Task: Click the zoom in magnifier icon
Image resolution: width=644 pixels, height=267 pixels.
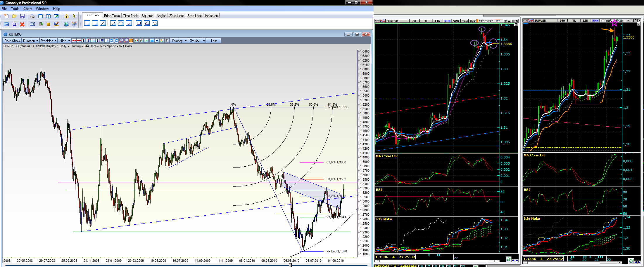Action: 121,41
